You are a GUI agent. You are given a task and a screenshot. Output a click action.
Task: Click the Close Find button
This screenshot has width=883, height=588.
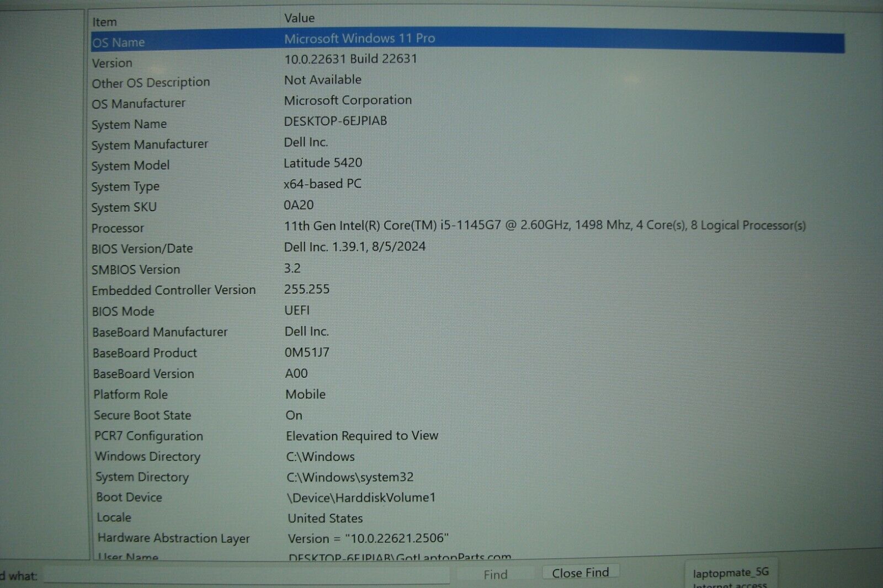point(581,573)
